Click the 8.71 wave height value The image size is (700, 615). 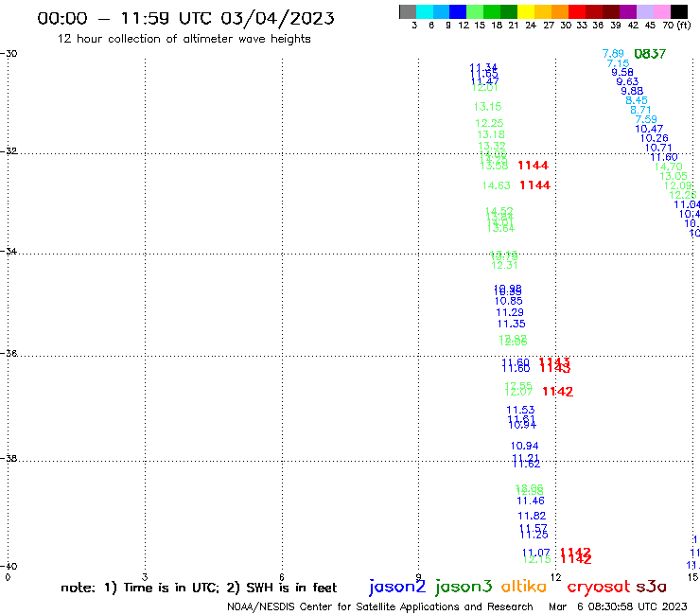[x=640, y=110]
